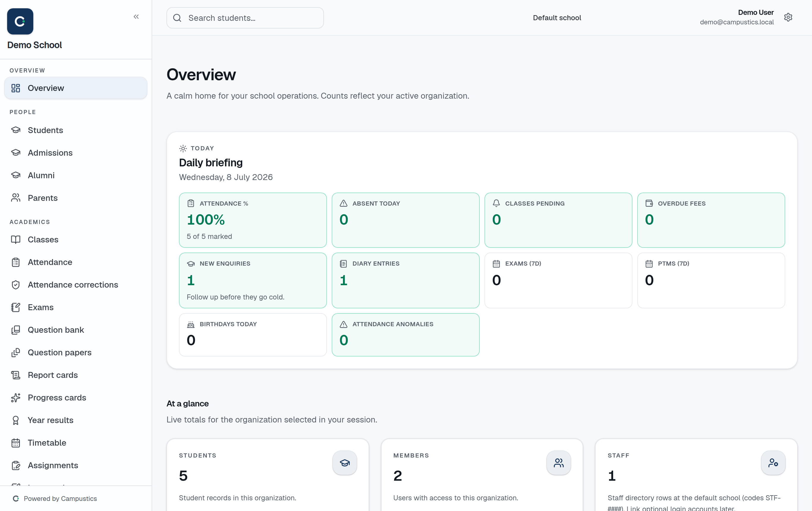Click the search magnifier icon
812x511 pixels.
click(x=177, y=18)
